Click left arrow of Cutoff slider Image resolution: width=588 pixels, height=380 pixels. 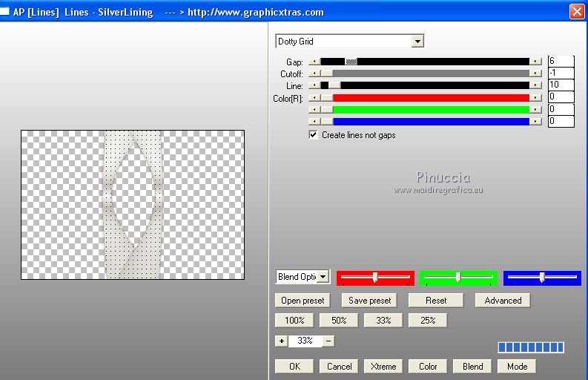point(314,73)
